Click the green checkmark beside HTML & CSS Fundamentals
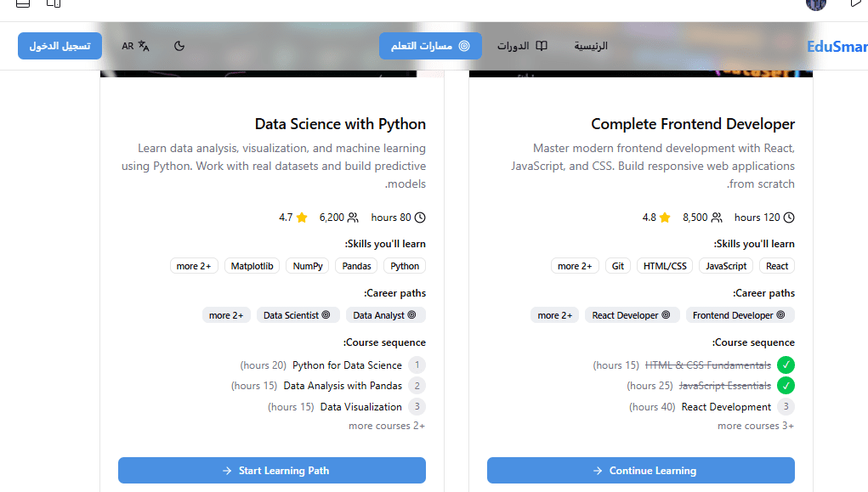The image size is (868, 492). click(x=786, y=365)
